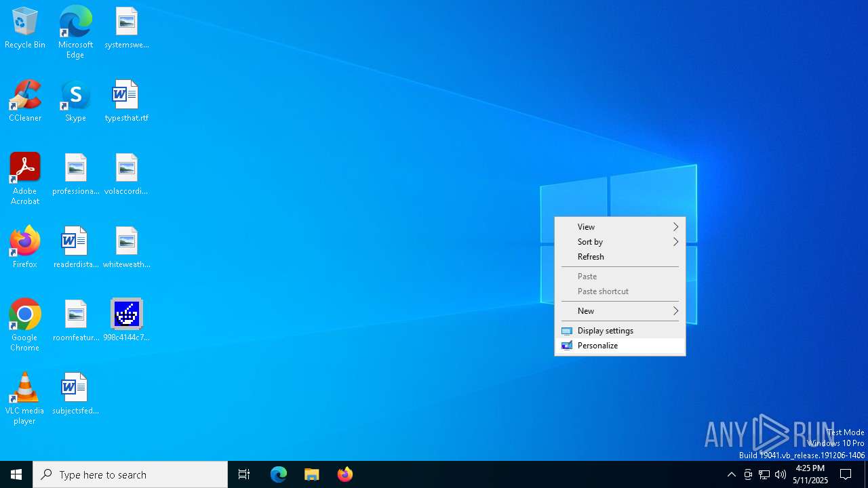The height and width of the screenshot is (488, 868).
Task: Open the Start menu
Action: point(16,474)
